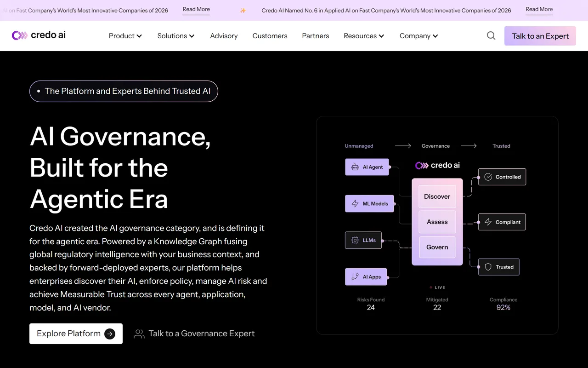Click the arrow icon in Explore Platform
588x368 pixels.
pyautogui.click(x=110, y=334)
